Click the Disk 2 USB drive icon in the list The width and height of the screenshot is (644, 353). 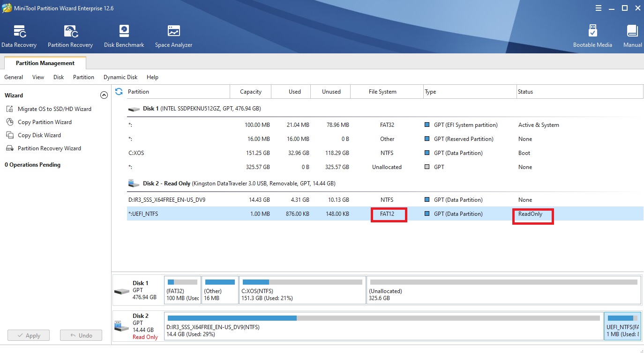pyautogui.click(x=134, y=184)
